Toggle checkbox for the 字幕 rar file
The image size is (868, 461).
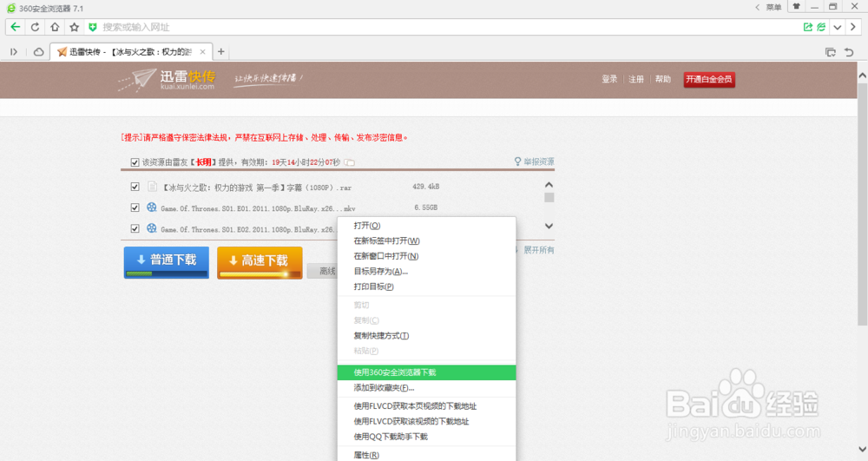135,187
